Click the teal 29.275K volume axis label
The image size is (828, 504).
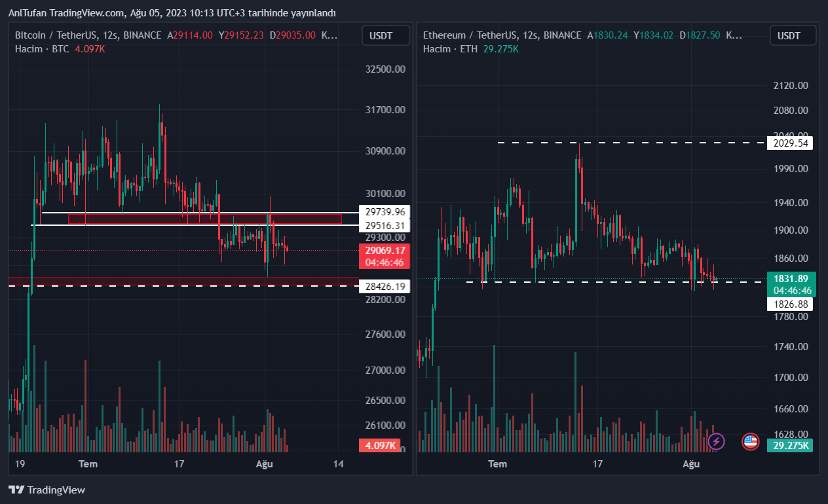click(791, 445)
